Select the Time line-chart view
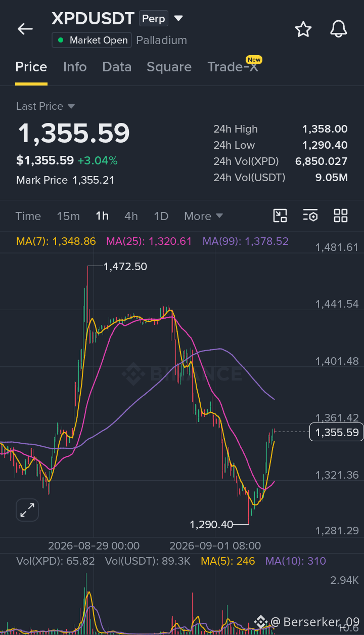This screenshot has width=364, height=635. tap(28, 216)
